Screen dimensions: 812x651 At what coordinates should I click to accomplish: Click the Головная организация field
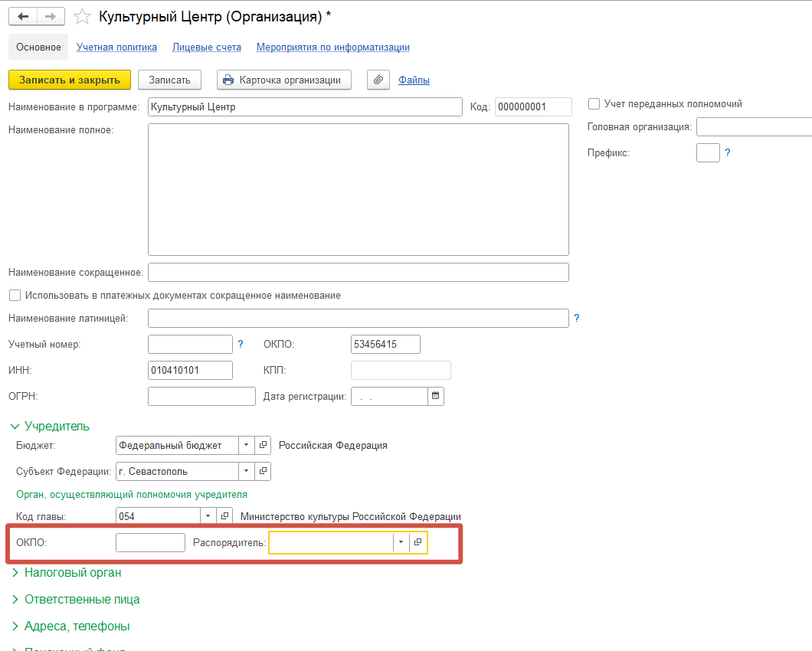[x=754, y=126]
